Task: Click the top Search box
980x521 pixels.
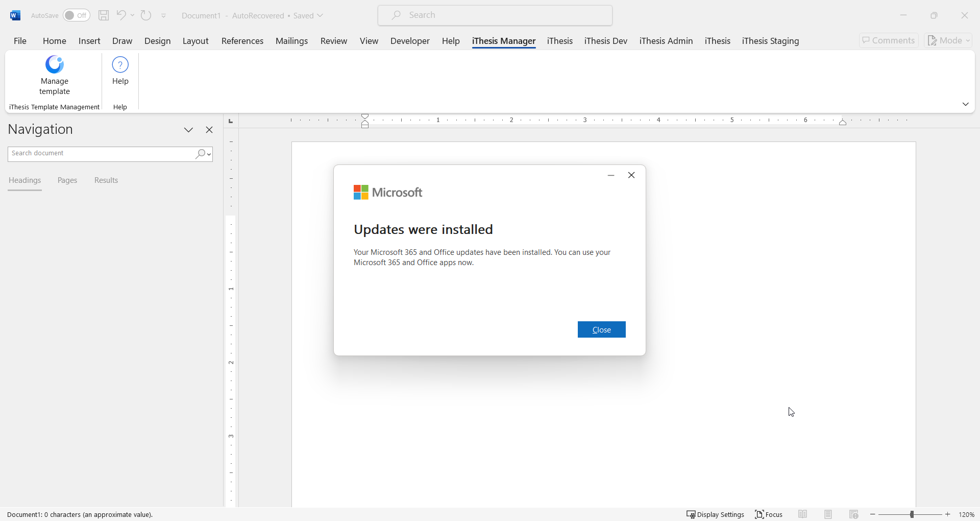Action: coord(495,15)
